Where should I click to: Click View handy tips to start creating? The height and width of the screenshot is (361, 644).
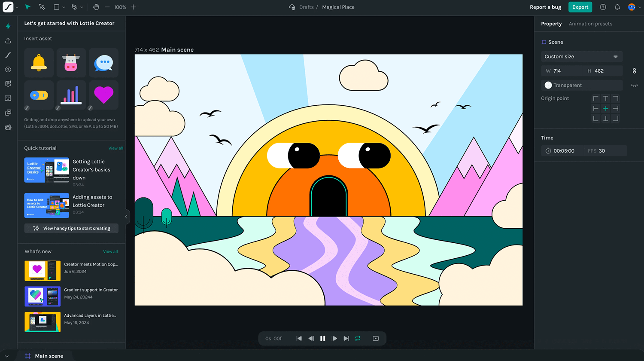pos(71,228)
